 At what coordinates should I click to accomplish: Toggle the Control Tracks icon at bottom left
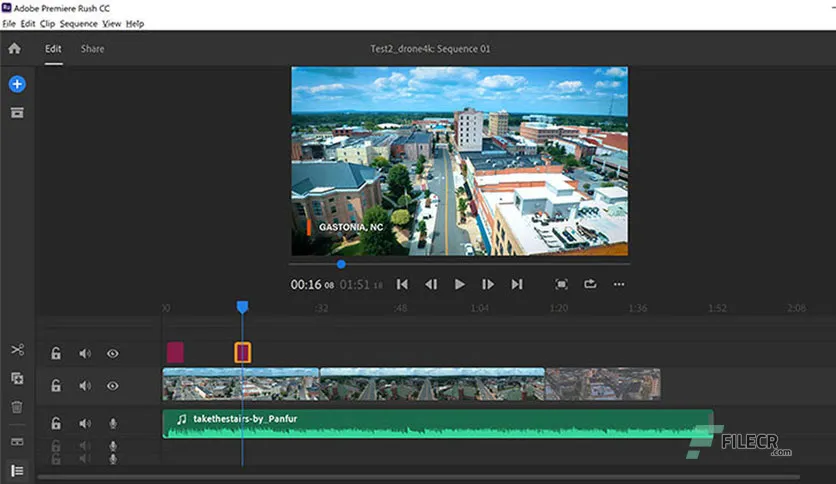click(x=17, y=469)
